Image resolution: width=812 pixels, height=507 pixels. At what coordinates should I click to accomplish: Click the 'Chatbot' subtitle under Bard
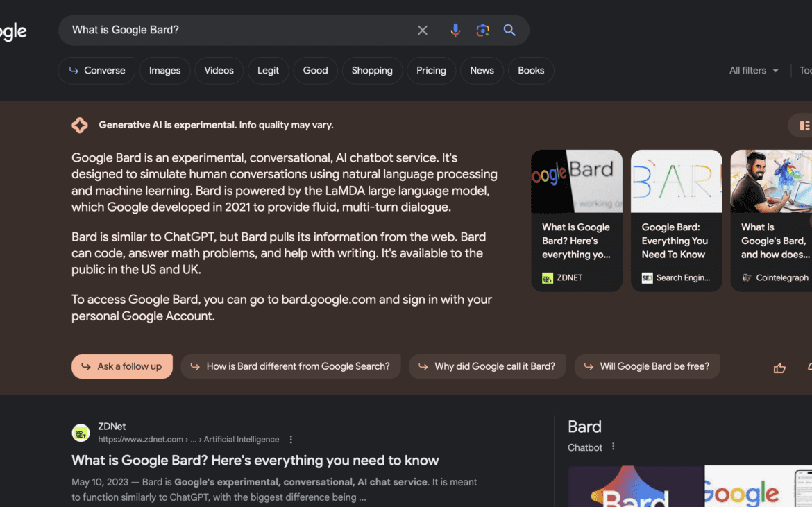coord(584,447)
